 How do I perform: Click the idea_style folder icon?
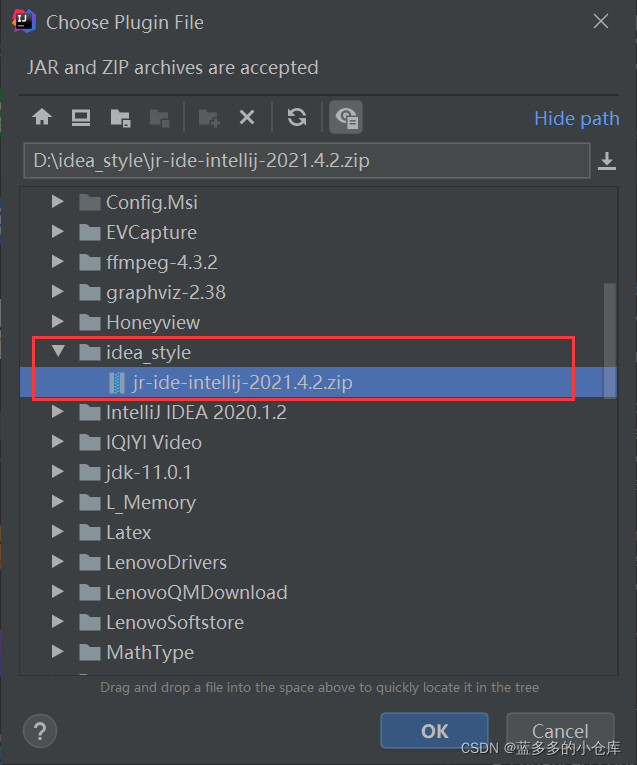90,352
